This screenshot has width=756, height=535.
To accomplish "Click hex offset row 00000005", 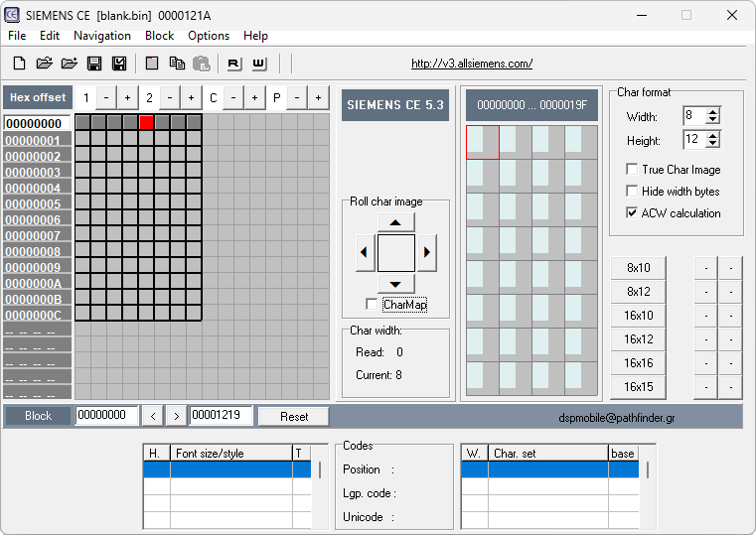I will coord(37,203).
